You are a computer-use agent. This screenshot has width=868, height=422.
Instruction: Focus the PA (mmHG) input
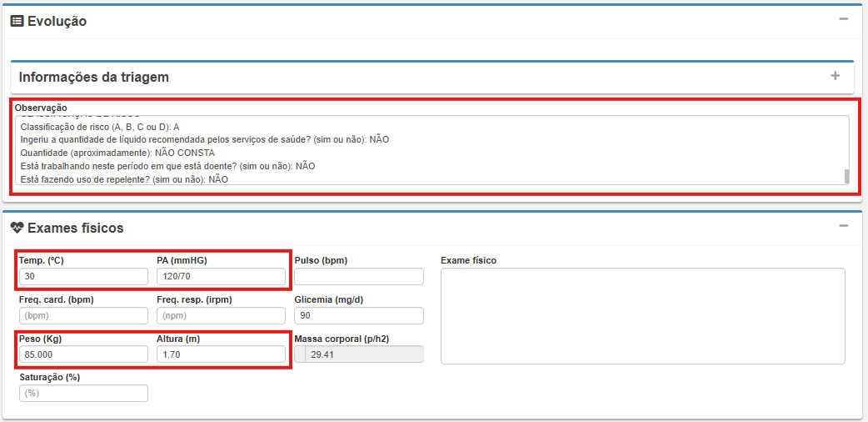pos(221,277)
